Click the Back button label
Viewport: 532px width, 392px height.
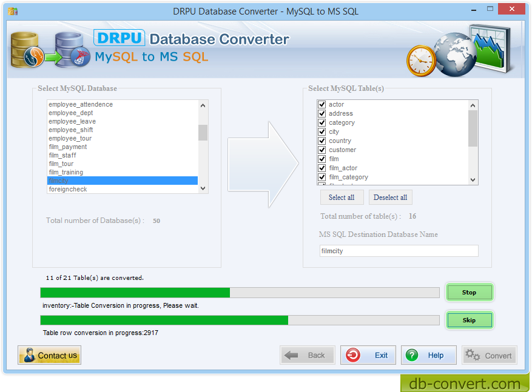(x=316, y=355)
